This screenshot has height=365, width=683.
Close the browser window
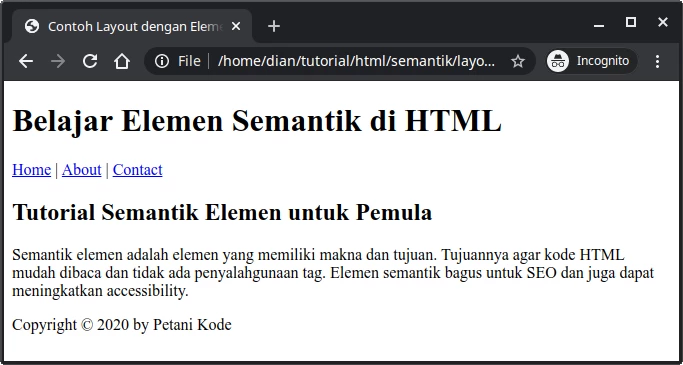(663, 22)
